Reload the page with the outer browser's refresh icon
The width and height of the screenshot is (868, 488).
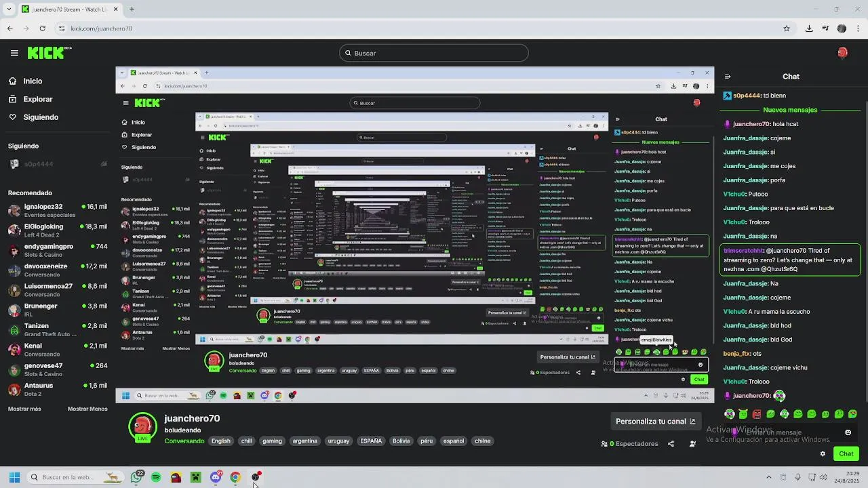tap(42, 28)
